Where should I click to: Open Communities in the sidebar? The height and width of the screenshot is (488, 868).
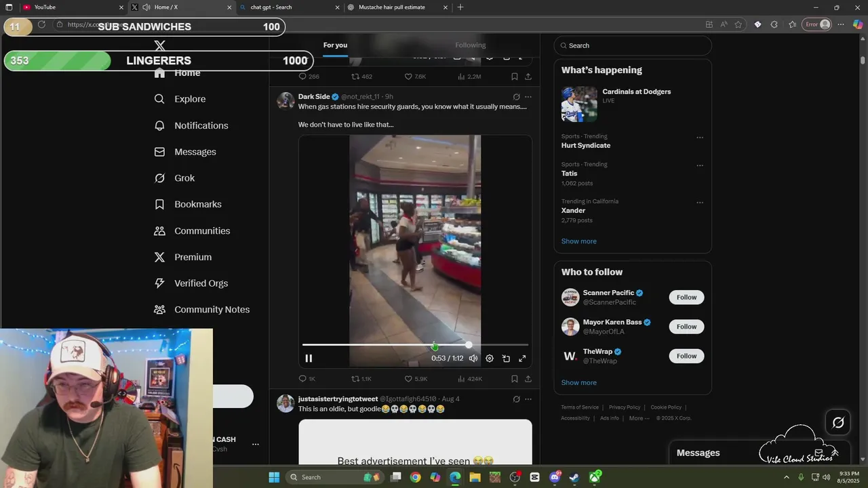[192, 230]
